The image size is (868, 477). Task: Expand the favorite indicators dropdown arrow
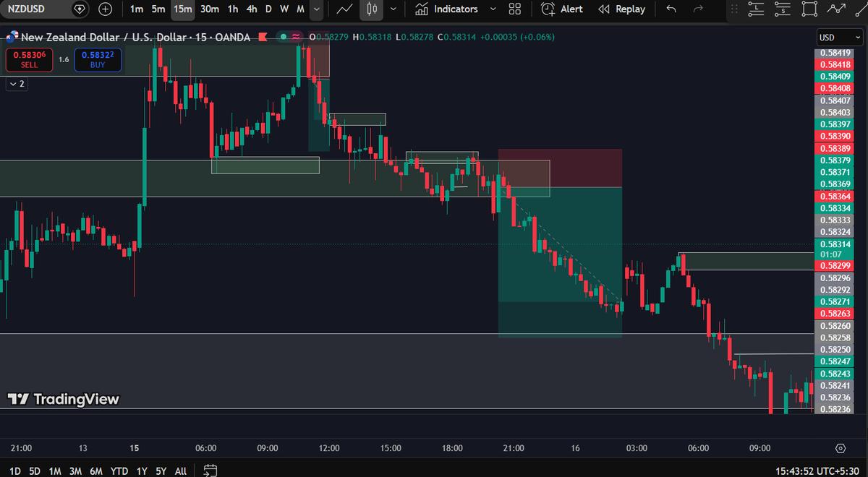[x=493, y=9]
